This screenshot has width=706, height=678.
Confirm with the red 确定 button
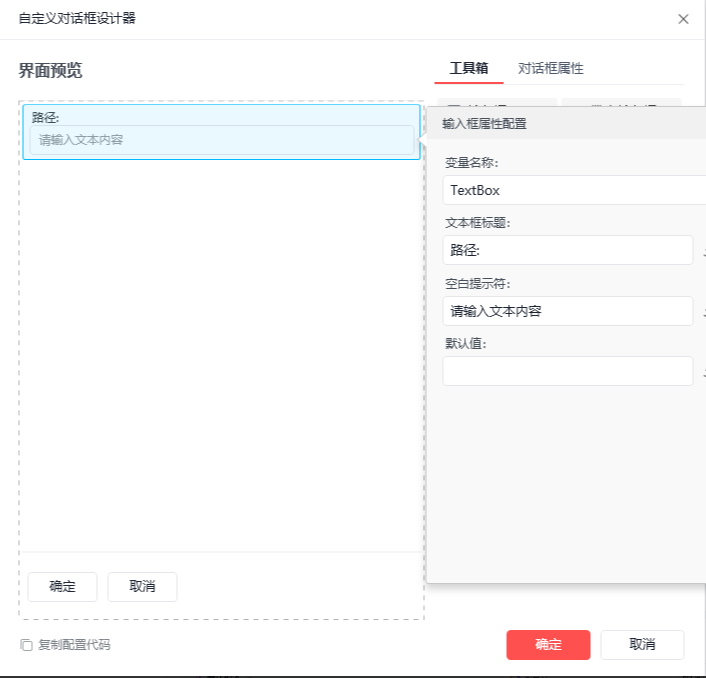pyautogui.click(x=548, y=645)
